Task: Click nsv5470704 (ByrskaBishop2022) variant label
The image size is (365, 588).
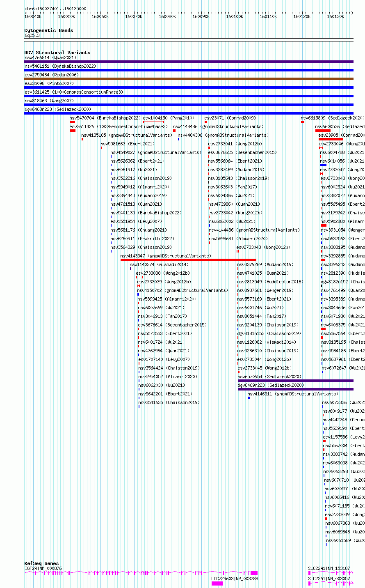Action: click(105, 118)
